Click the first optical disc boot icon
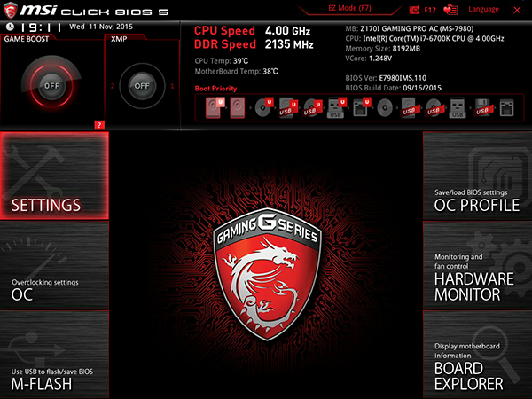The width and height of the screenshot is (532, 399). pos(263,107)
